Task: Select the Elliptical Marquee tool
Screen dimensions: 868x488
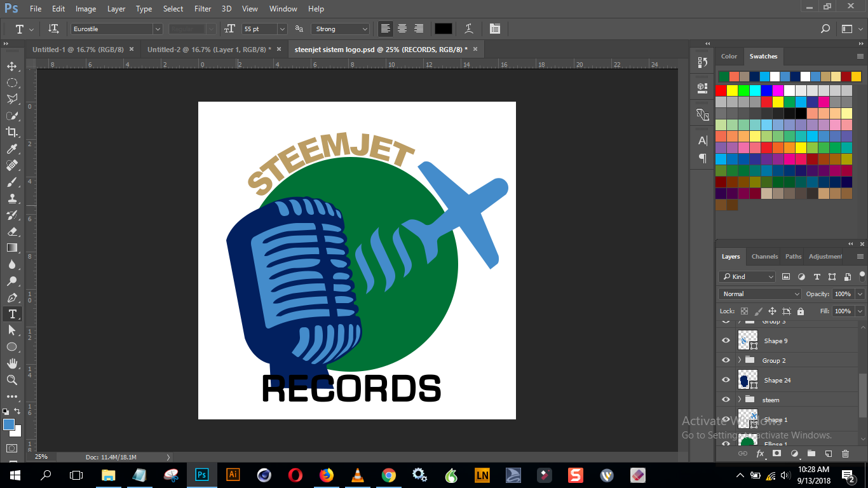Action: click(x=11, y=83)
